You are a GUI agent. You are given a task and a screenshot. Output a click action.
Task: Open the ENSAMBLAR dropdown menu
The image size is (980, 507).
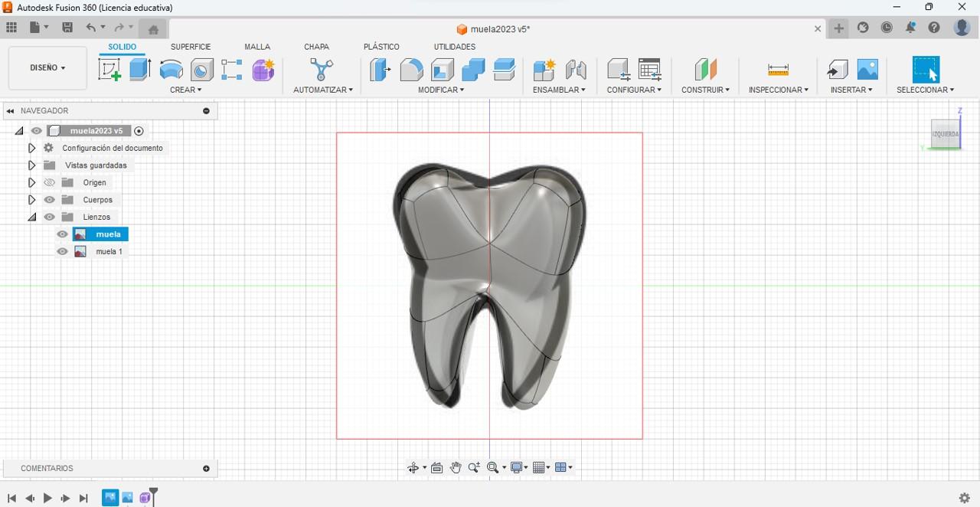(x=559, y=90)
